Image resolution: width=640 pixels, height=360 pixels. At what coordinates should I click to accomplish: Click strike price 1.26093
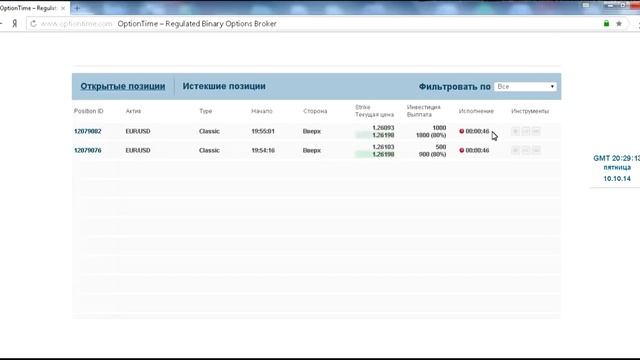click(x=383, y=128)
